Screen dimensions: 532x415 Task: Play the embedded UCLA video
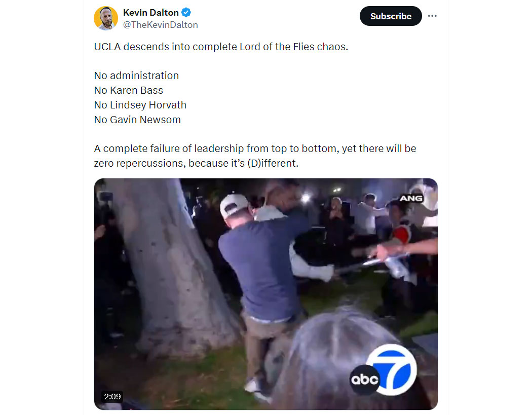click(265, 294)
